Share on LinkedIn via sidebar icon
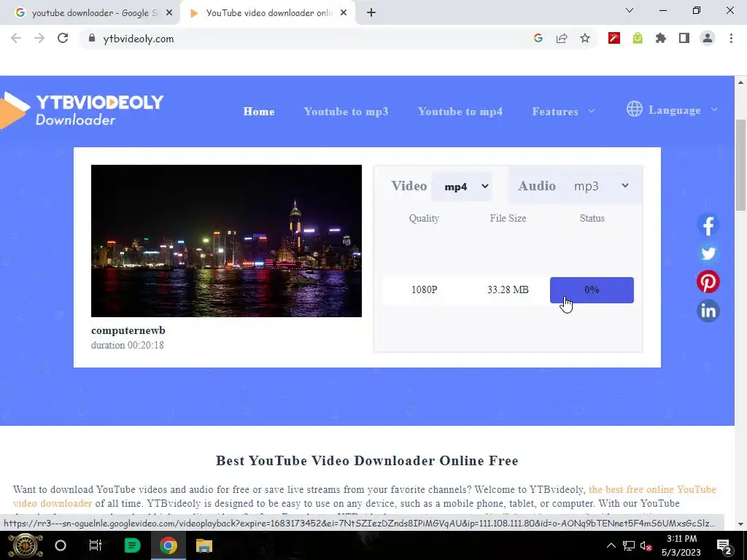747x560 pixels. 708,311
